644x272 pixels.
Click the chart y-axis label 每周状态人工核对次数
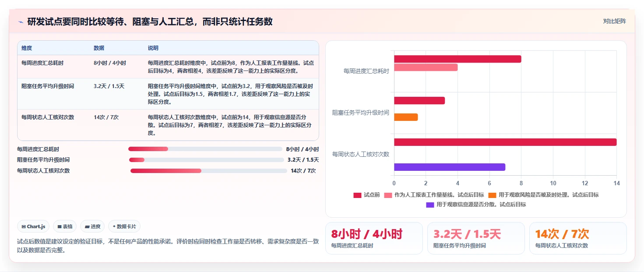361,154
